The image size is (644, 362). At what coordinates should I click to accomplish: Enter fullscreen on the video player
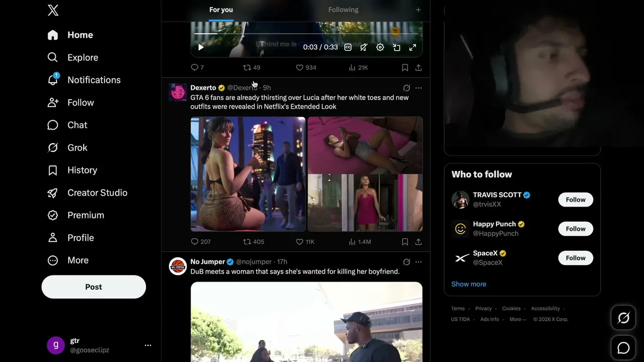click(413, 47)
